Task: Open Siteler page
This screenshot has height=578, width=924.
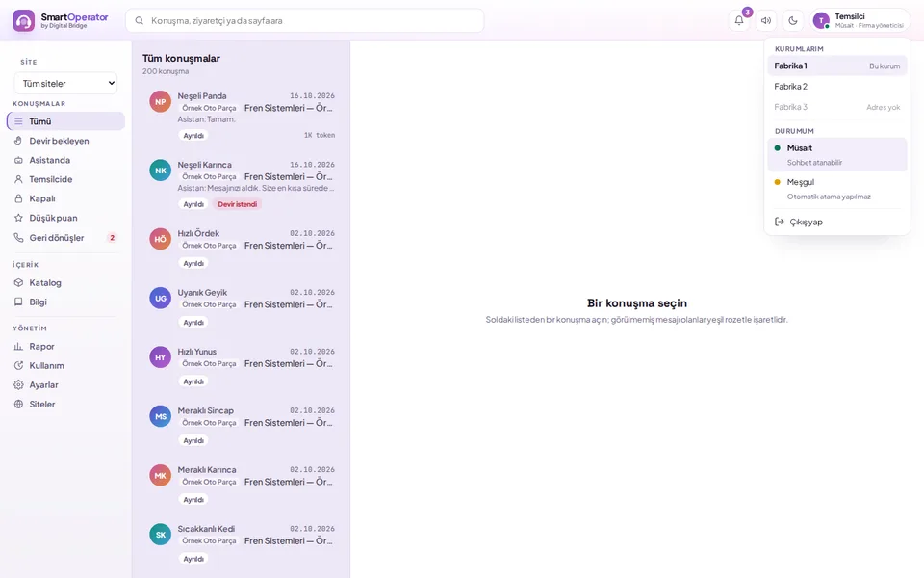Action: [x=66, y=404]
